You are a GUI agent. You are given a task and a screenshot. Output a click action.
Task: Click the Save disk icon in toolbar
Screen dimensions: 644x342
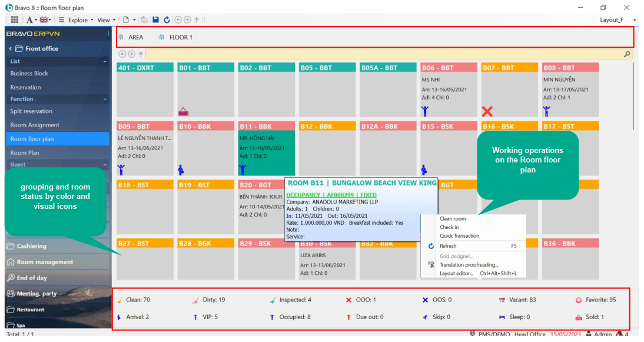click(x=155, y=19)
